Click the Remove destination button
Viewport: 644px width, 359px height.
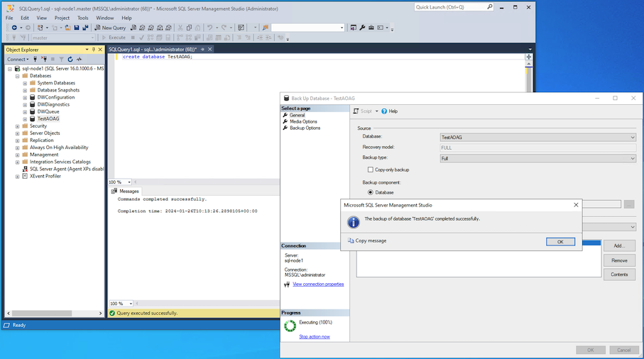click(619, 260)
